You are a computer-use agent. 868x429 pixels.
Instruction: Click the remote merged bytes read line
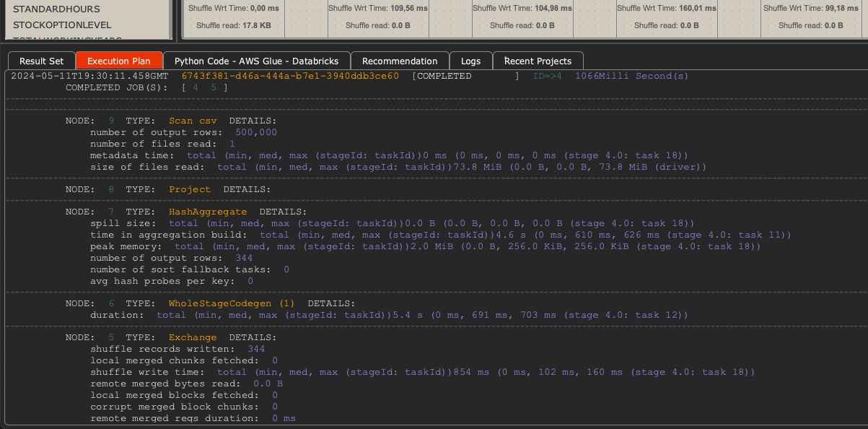tap(187, 383)
